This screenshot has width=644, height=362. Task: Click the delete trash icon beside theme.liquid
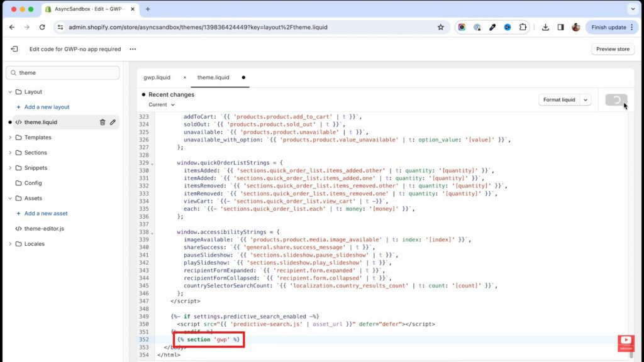click(103, 123)
